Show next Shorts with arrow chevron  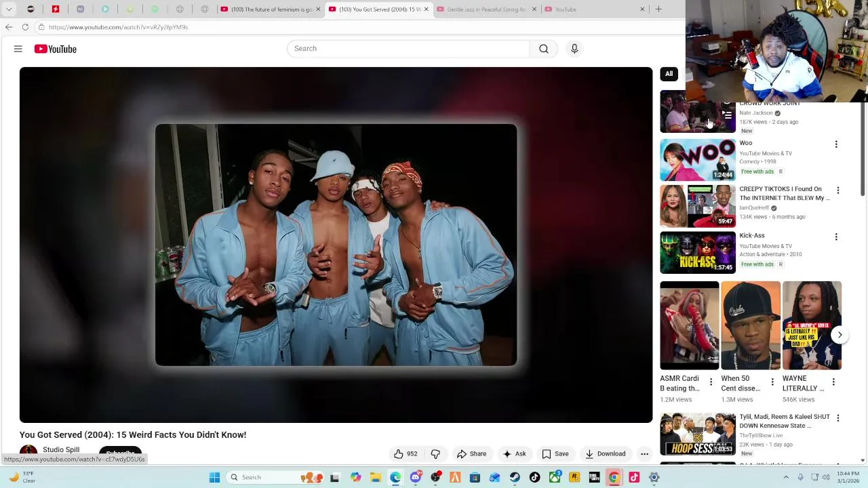pos(840,335)
